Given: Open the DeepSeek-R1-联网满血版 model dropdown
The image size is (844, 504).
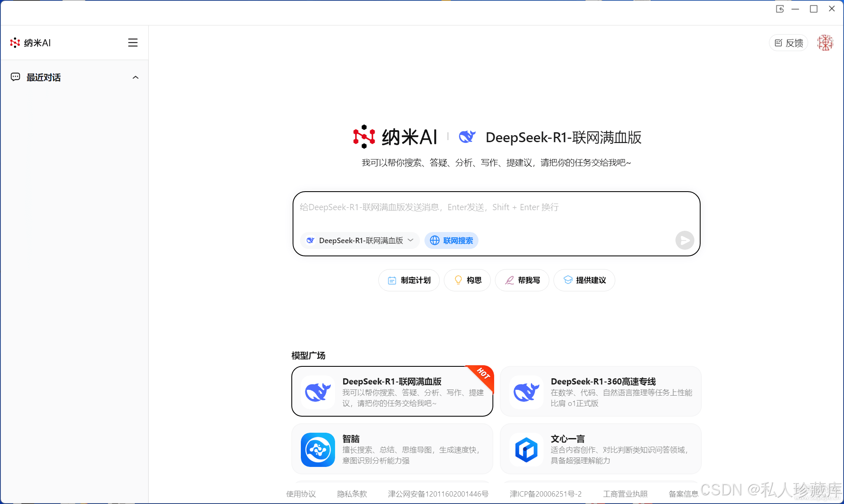Looking at the screenshot, I should click(360, 241).
